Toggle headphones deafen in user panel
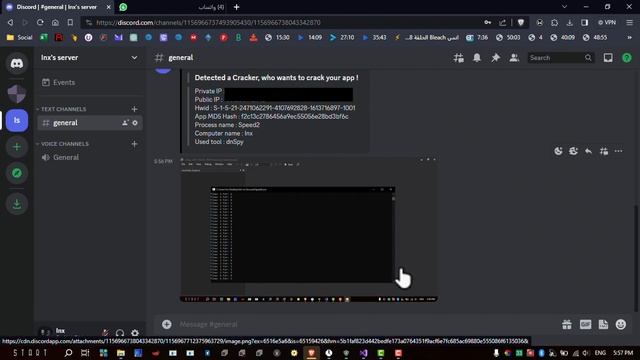Screen dimensions: 640x360 pyautogui.click(x=120, y=333)
